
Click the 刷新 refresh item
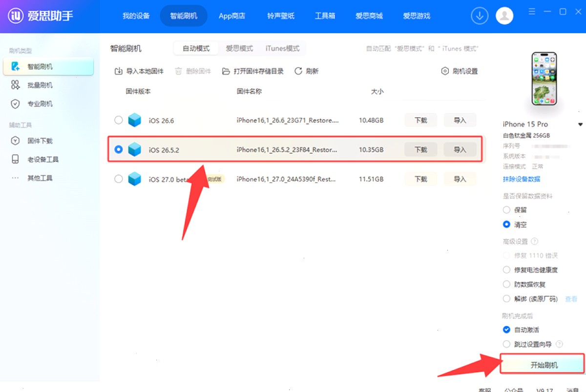point(307,71)
